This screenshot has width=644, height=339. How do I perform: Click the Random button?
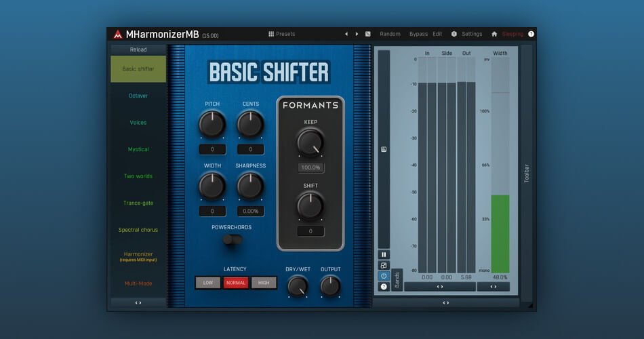click(x=390, y=34)
